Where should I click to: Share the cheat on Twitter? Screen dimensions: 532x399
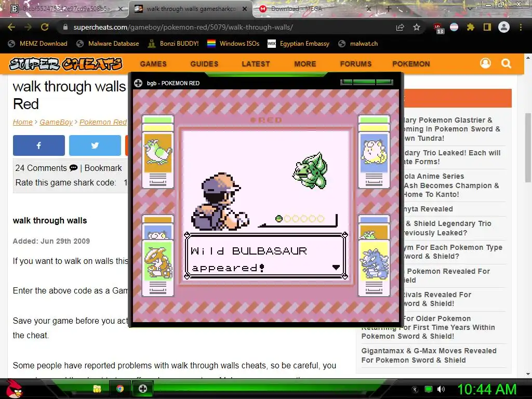[x=95, y=145]
